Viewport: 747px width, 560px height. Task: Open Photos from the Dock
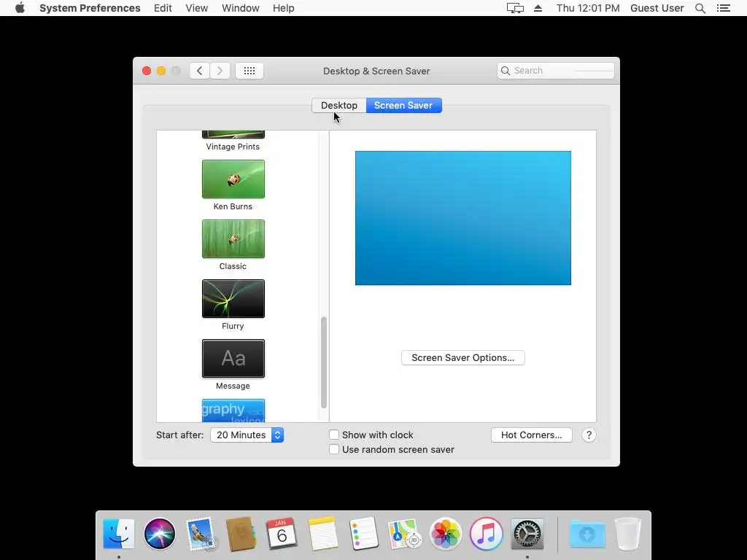(x=446, y=534)
